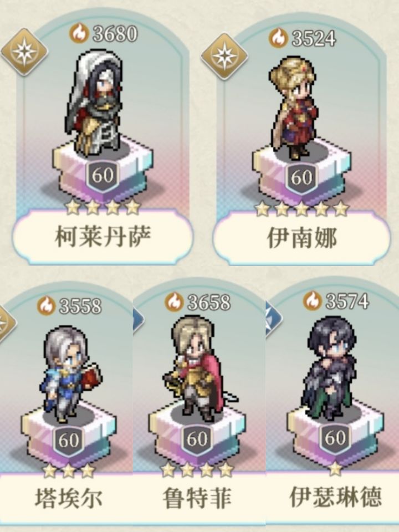Tap the flame power icon next to 3524

pyautogui.click(x=279, y=38)
